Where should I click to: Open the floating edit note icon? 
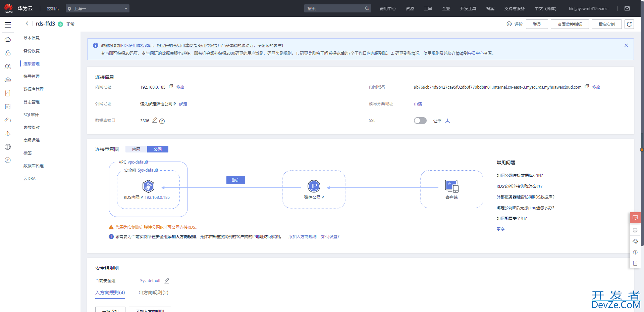pos(635,263)
